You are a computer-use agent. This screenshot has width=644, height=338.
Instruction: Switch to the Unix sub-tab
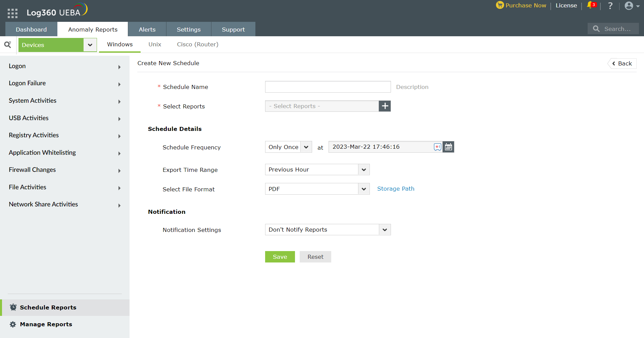(155, 44)
